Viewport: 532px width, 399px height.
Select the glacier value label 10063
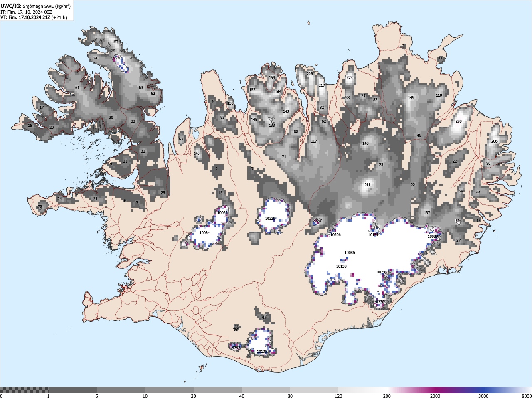coord(222,213)
